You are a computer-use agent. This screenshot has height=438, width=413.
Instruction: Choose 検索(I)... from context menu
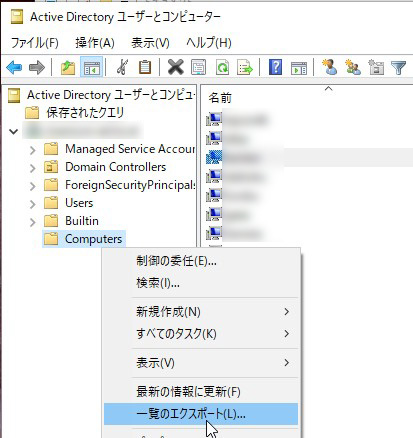(x=201, y=283)
